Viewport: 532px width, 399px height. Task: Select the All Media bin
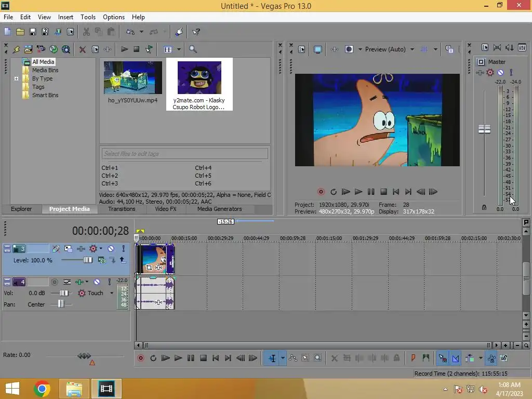click(43, 62)
